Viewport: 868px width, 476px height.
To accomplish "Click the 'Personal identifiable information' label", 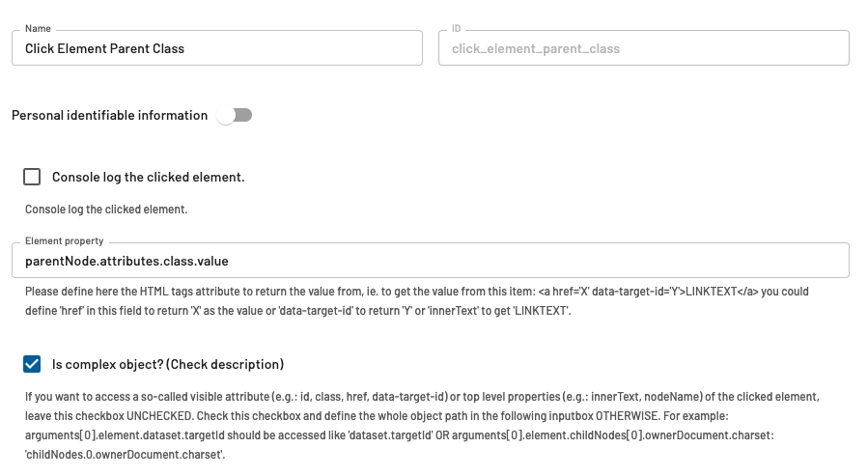I will point(109,115).
